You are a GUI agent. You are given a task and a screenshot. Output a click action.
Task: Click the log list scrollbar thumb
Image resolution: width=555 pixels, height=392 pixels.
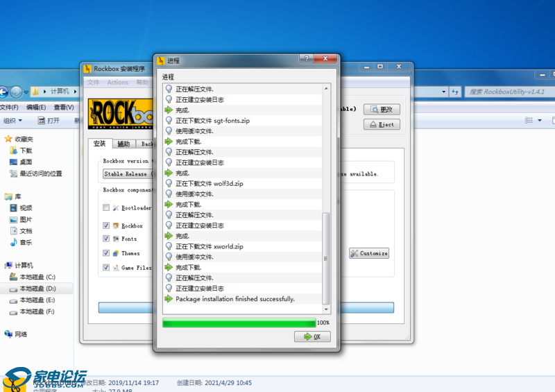(x=326, y=258)
